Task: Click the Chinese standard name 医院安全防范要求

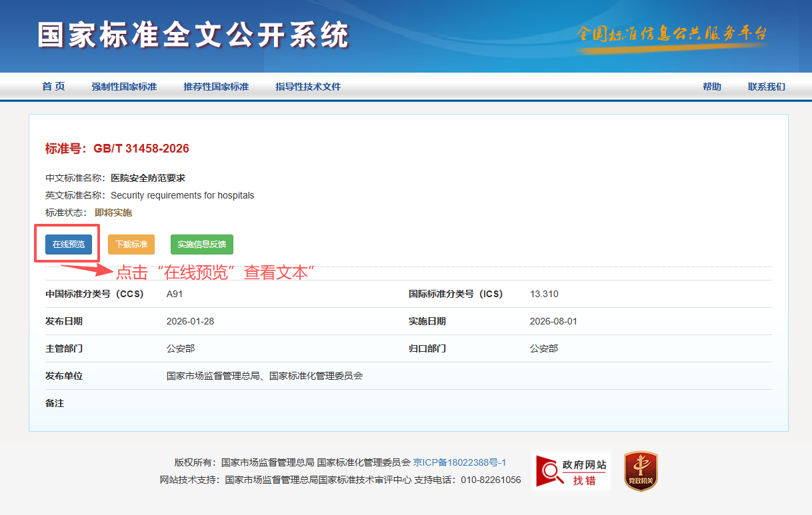Action: click(148, 178)
